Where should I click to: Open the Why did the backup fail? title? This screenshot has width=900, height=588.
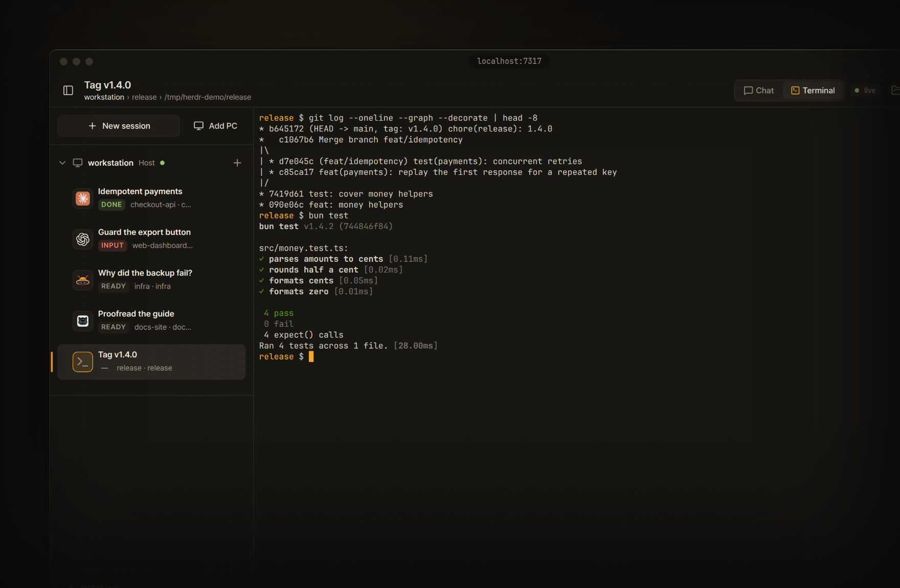[x=145, y=273]
